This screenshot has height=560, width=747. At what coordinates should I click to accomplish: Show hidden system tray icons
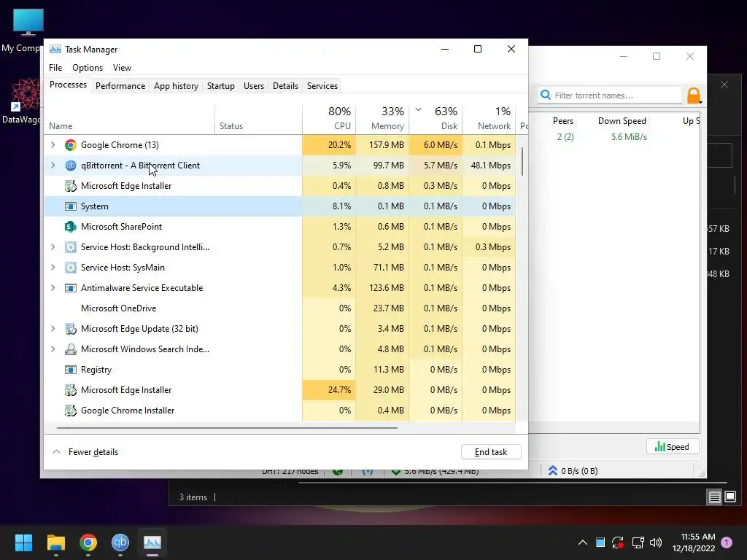(x=583, y=542)
